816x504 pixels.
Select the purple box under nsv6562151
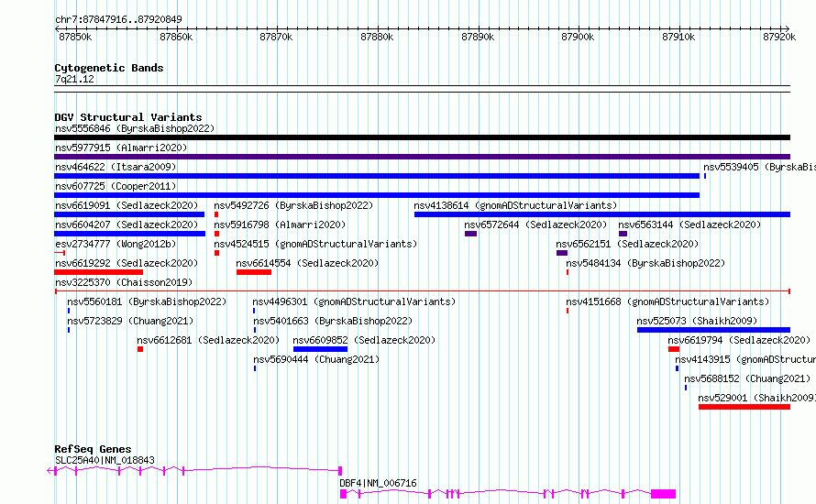[x=562, y=253]
